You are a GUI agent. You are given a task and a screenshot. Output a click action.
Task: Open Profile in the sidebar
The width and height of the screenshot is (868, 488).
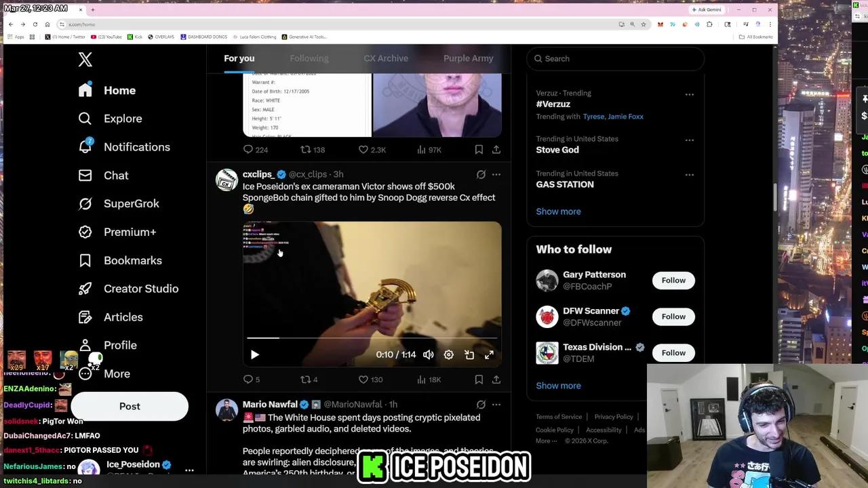[107, 346]
